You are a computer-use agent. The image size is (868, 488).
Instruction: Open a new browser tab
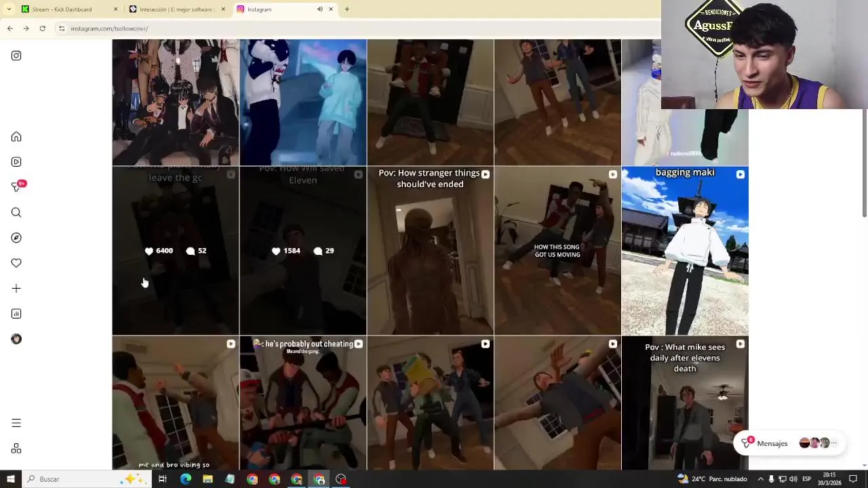347,9
